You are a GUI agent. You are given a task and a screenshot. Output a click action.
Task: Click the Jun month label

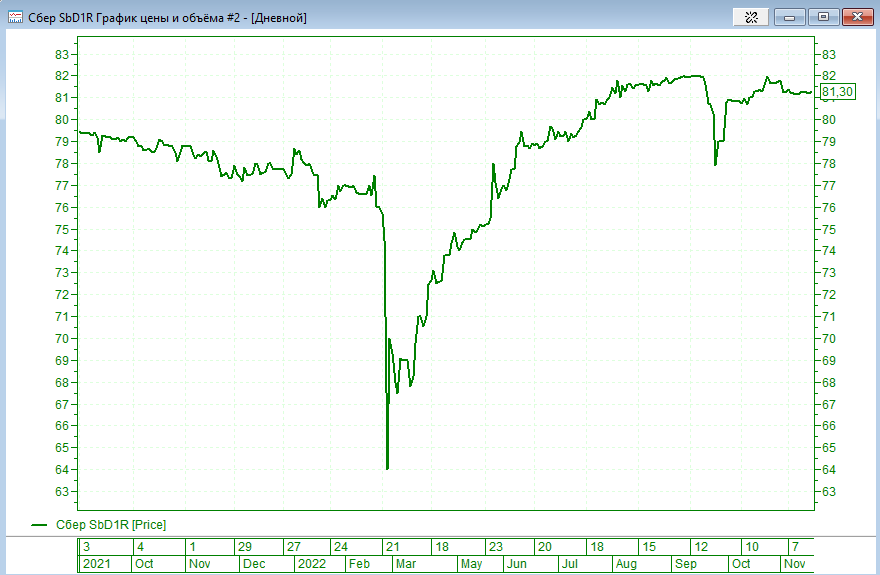516,564
